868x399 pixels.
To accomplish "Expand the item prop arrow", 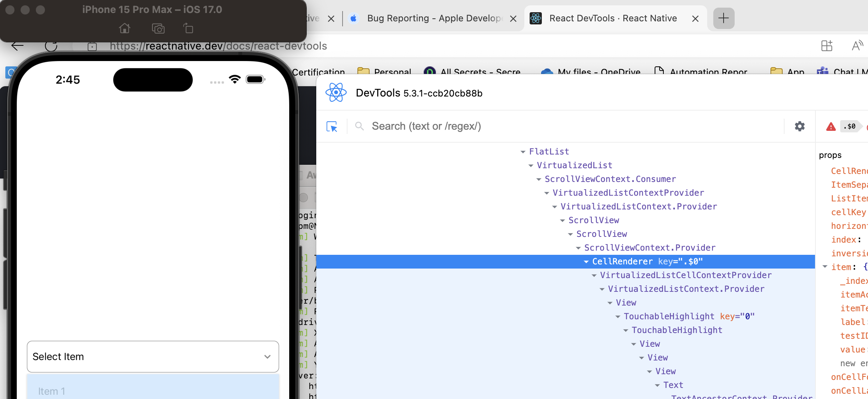I will (825, 267).
